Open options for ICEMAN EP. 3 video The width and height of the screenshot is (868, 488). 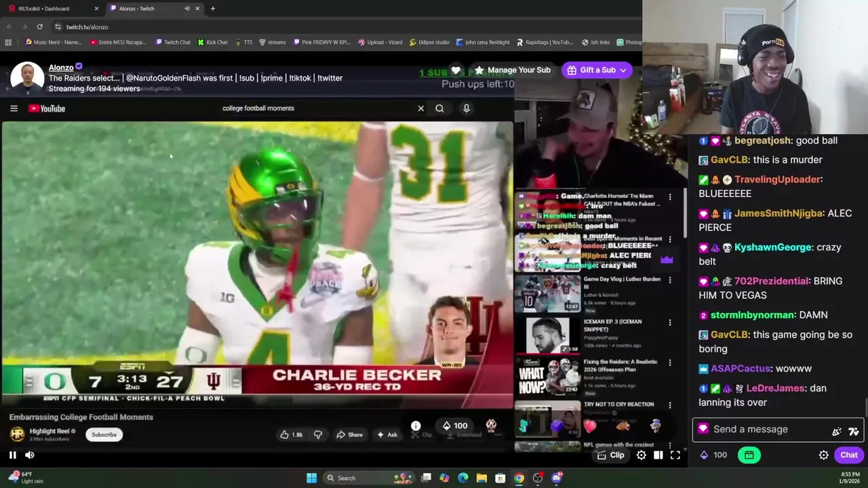tap(670, 323)
